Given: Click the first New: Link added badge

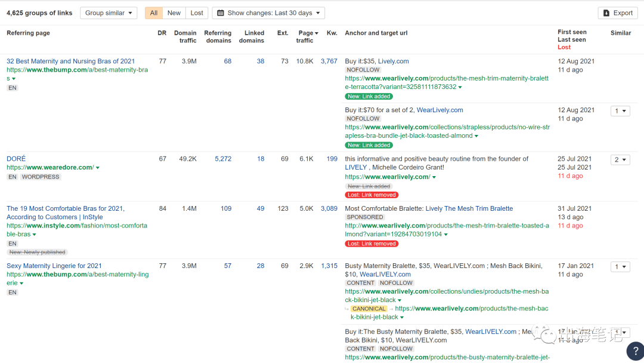Looking at the screenshot, I should [369, 97].
